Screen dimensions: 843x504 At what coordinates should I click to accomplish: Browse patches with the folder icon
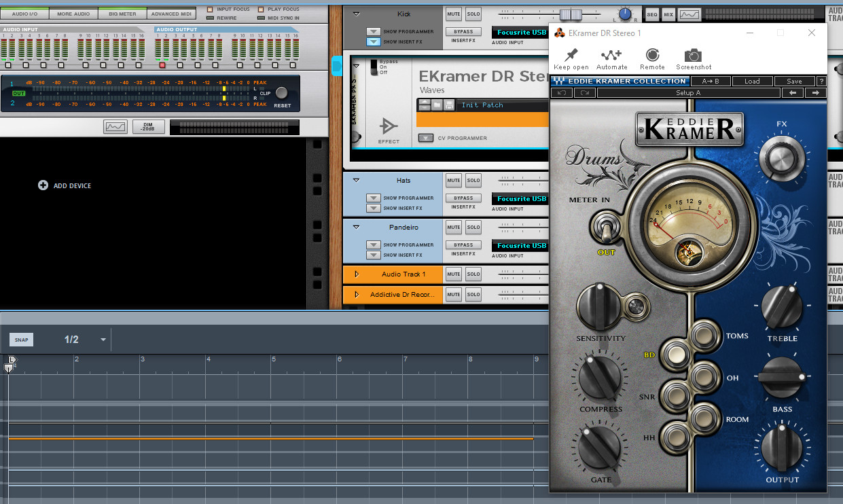click(435, 105)
